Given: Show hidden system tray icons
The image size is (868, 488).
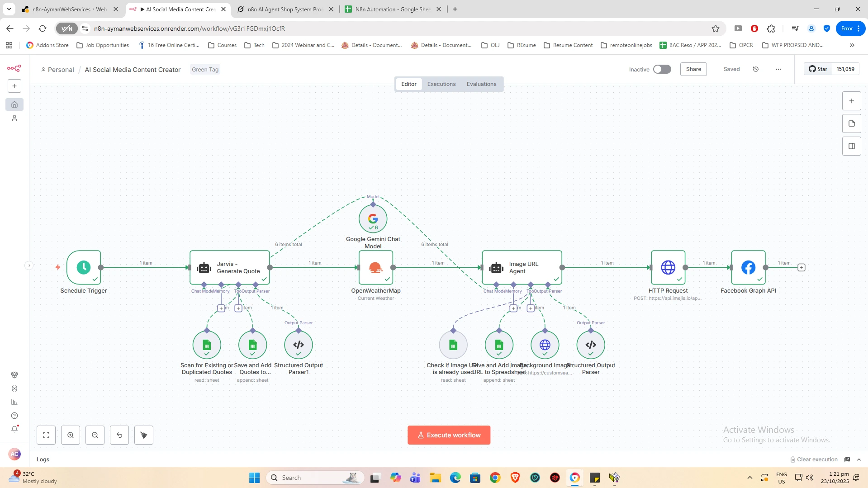Looking at the screenshot, I should (x=749, y=478).
